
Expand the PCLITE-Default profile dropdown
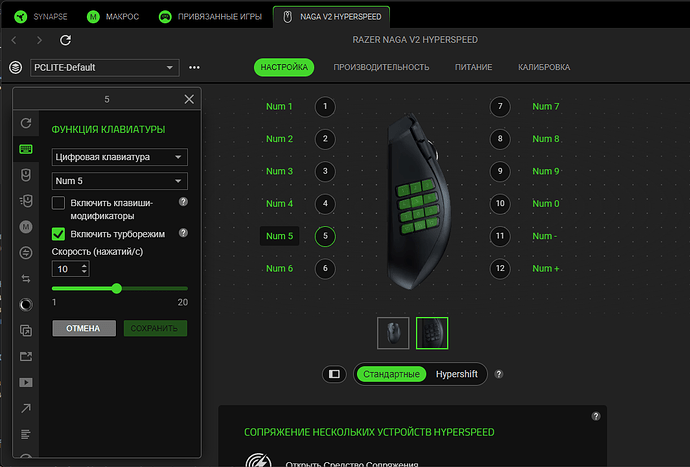click(x=105, y=68)
